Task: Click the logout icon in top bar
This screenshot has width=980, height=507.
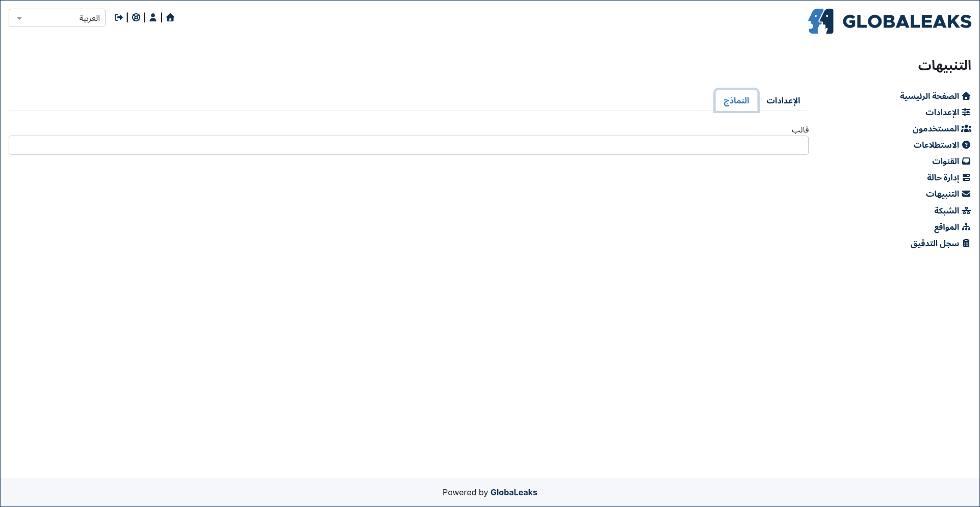Action: (119, 17)
